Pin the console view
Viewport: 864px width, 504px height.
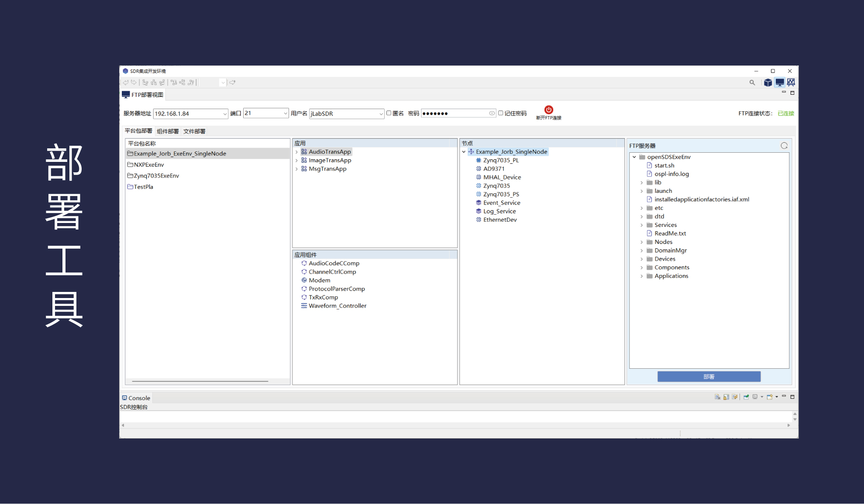coord(746,397)
